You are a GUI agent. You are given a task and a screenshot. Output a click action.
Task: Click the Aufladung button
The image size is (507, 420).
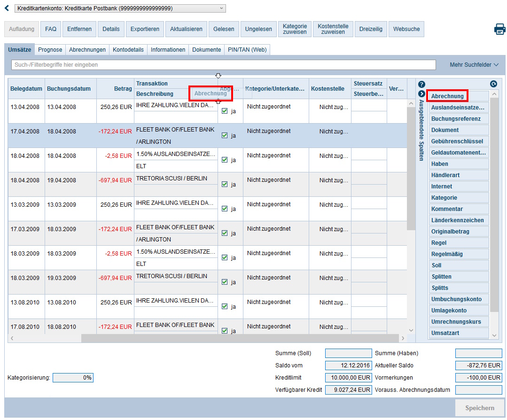pyautogui.click(x=22, y=29)
